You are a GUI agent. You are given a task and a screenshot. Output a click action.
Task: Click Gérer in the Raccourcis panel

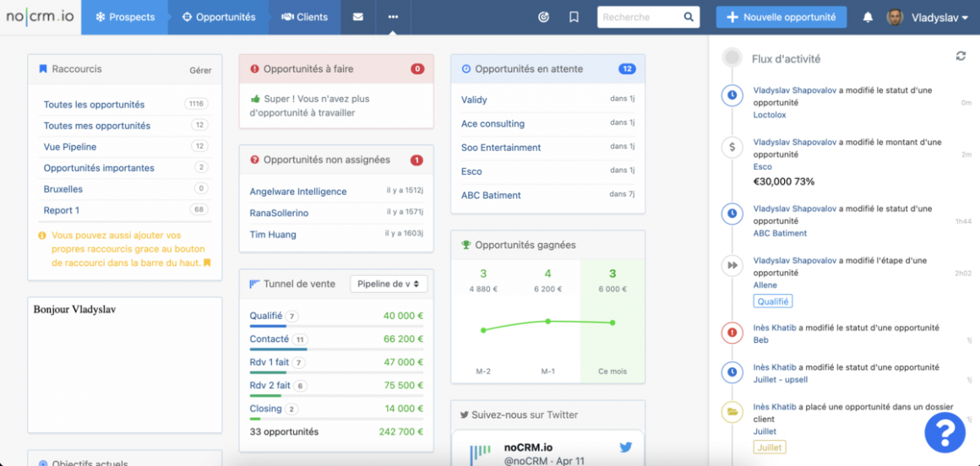[200, 70]
